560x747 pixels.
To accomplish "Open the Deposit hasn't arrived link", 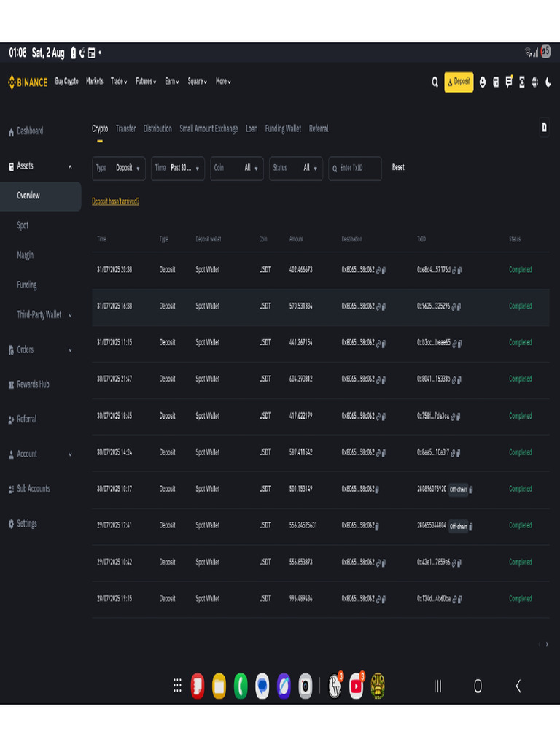I will (115, 201).
